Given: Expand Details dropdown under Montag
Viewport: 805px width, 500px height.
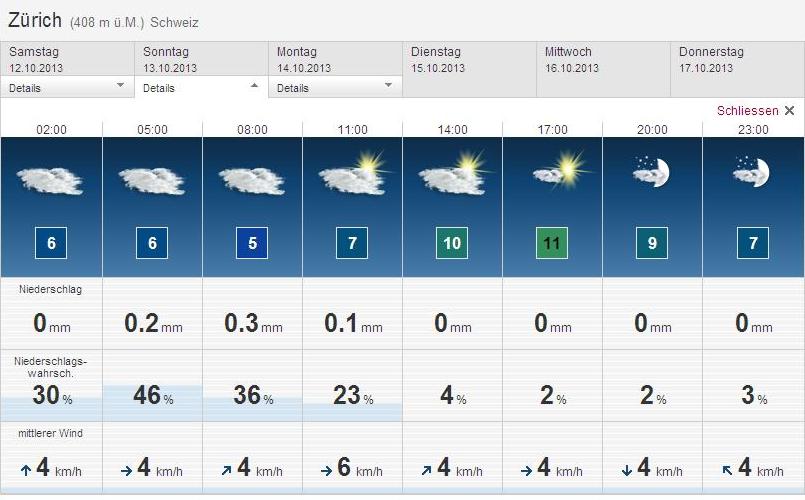Looking at the screenshot, I should pyautogui.click(x=335, y=87).
